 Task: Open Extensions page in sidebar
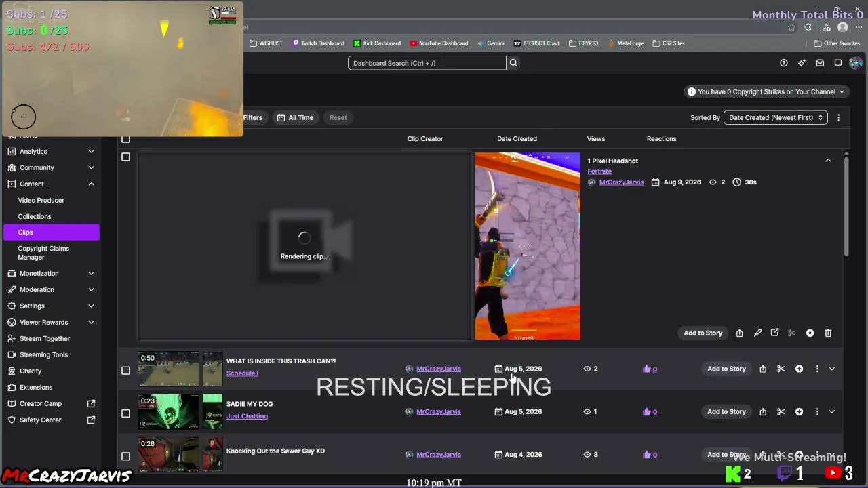[x=36, y=387]
